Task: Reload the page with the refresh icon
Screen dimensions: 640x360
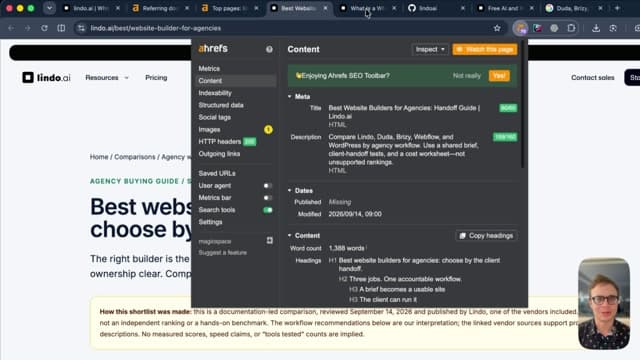Action: click(44, 28)
